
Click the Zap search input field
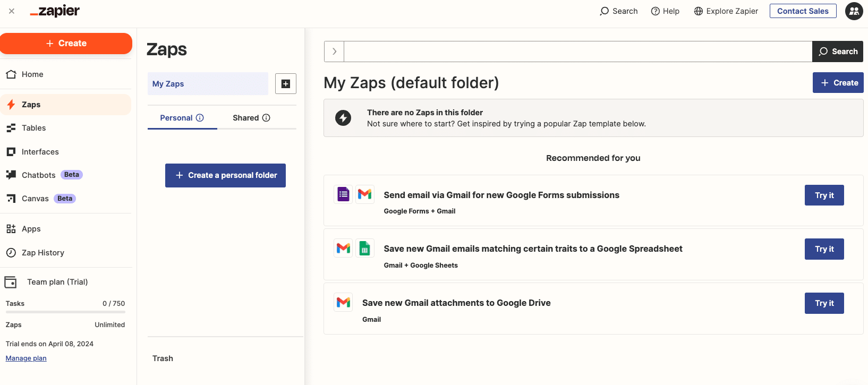578,52
